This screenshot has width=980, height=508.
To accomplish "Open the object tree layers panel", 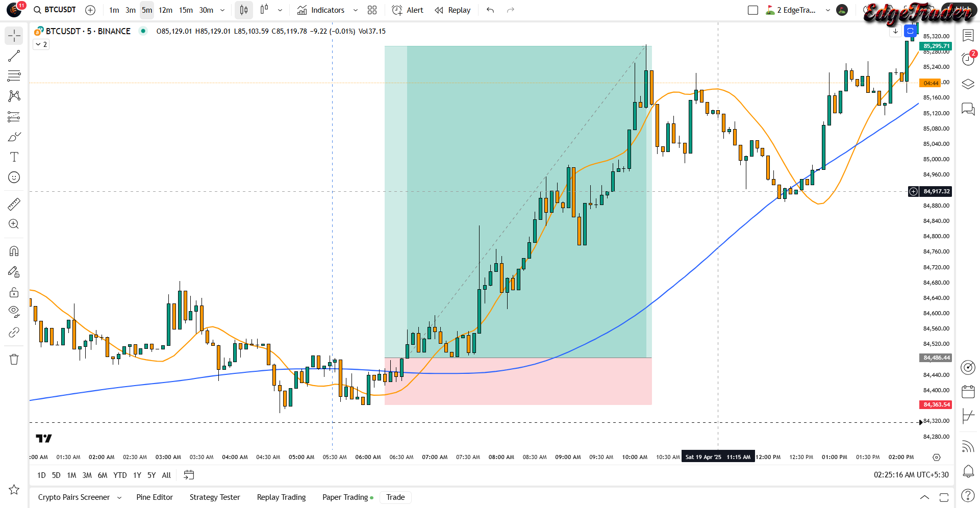I will coord(968,84).
